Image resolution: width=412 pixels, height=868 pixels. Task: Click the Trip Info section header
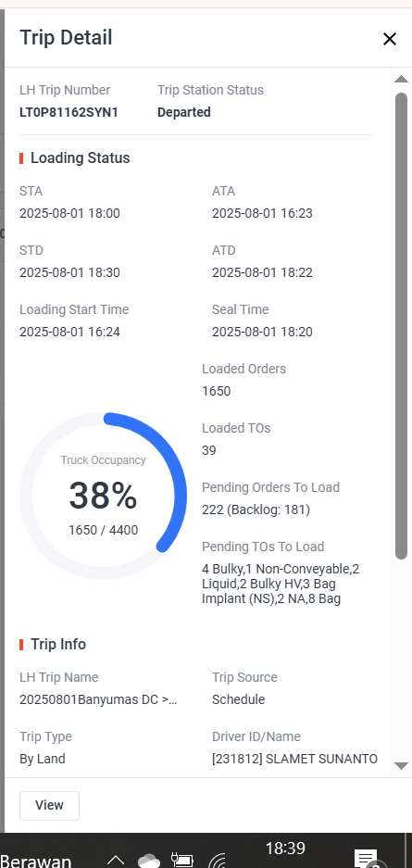[x=58, y=645]
